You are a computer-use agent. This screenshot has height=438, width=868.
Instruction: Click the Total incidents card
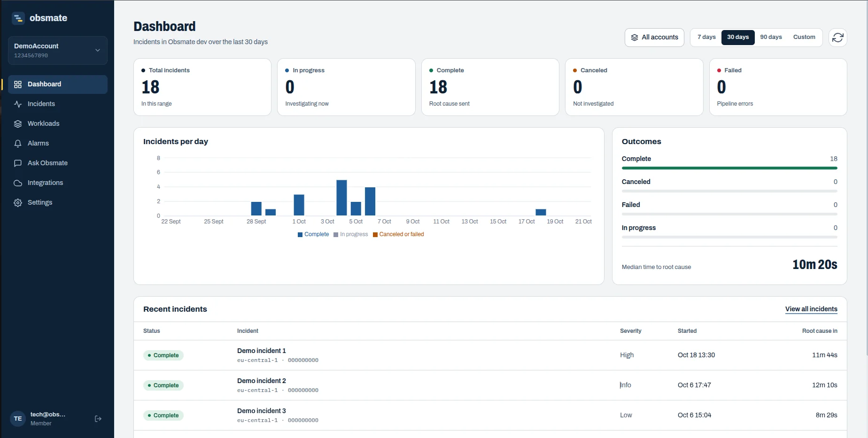tap(202, 87)
